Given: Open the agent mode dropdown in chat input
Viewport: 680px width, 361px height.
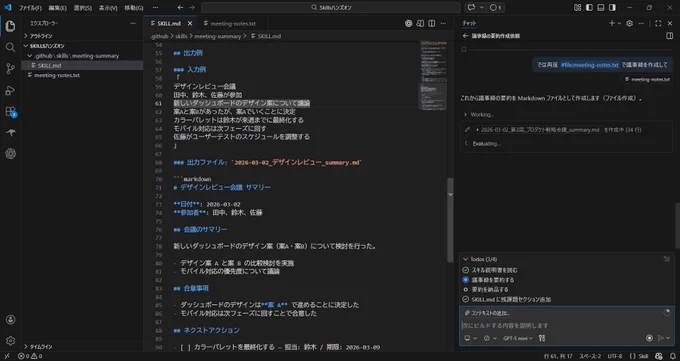Looking at the screenshot, I should (470, 338).
